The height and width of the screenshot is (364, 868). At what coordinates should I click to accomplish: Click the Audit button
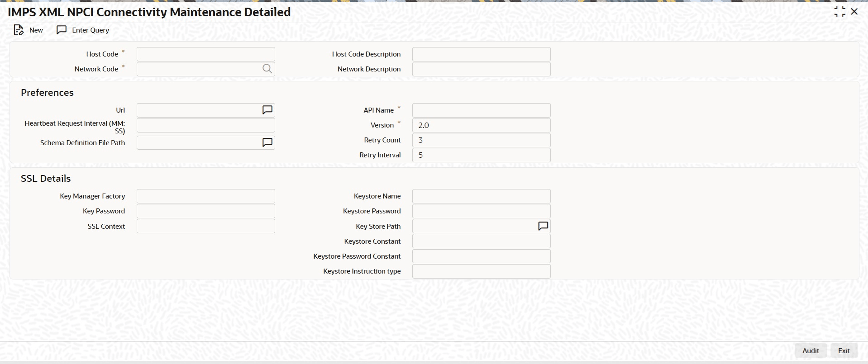[811, 351]
